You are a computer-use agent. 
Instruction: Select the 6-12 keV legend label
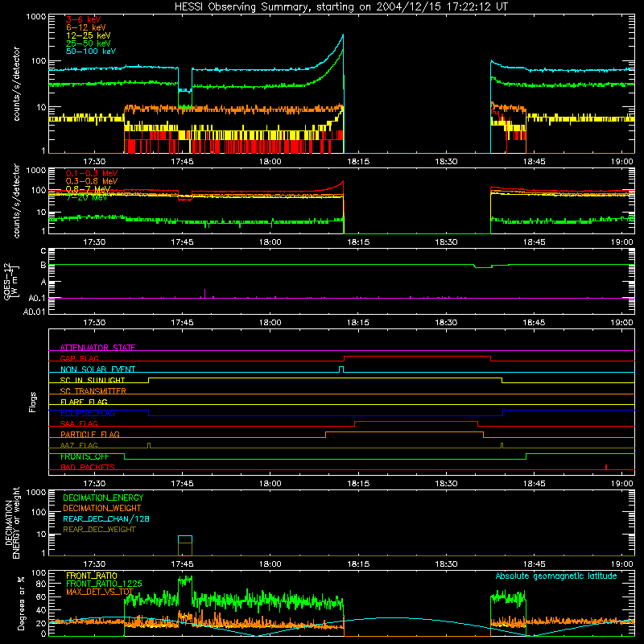[x=86, y=27]
